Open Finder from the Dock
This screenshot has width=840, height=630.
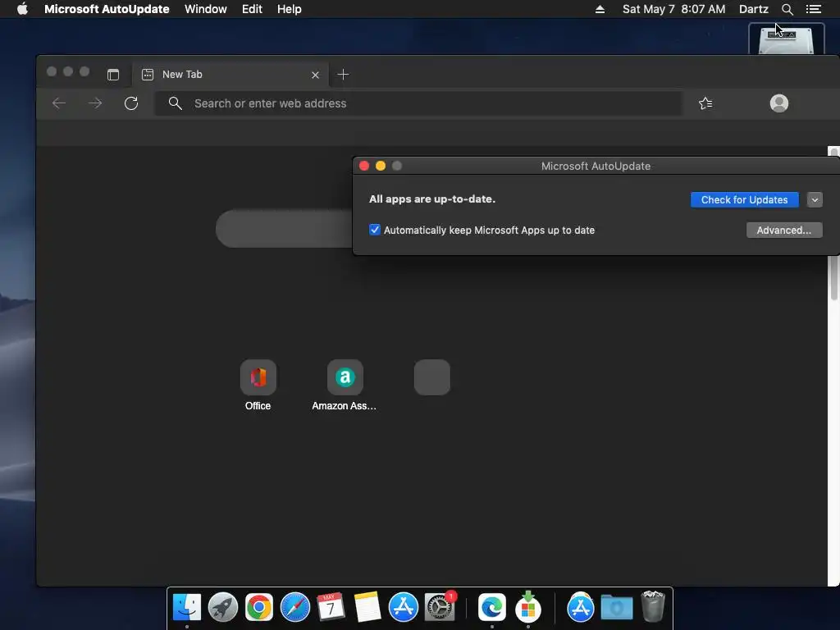pyautogui.click(x=187, y=608)
